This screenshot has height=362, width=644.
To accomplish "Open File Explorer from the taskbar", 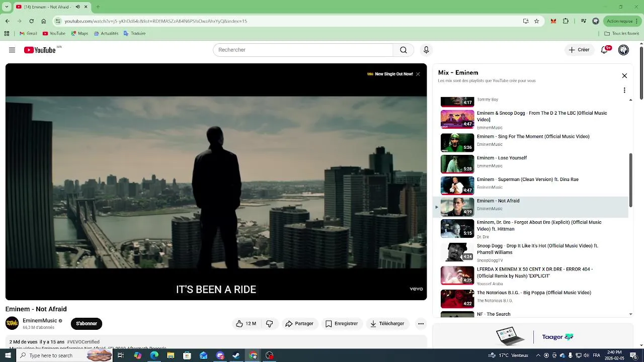I will 171,355.
